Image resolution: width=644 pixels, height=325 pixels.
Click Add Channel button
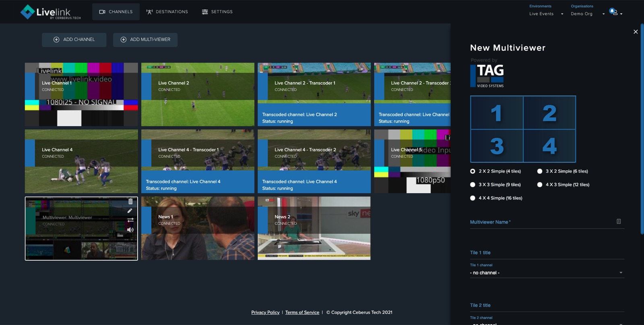point(74,39)
